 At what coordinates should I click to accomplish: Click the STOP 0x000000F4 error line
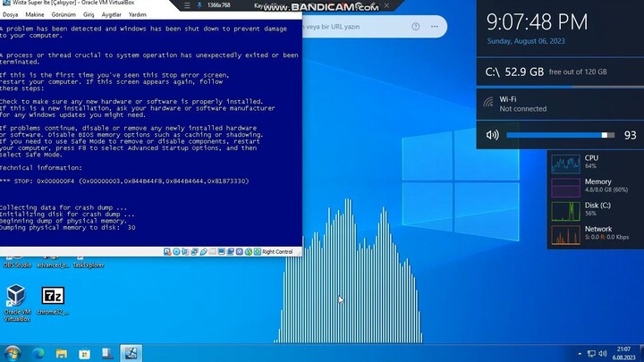(124, 181)
